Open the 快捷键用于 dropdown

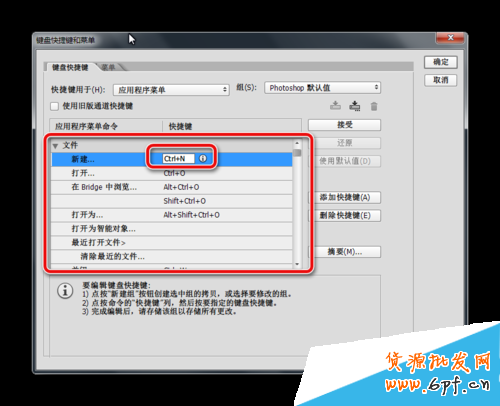[x=171, y=90]
